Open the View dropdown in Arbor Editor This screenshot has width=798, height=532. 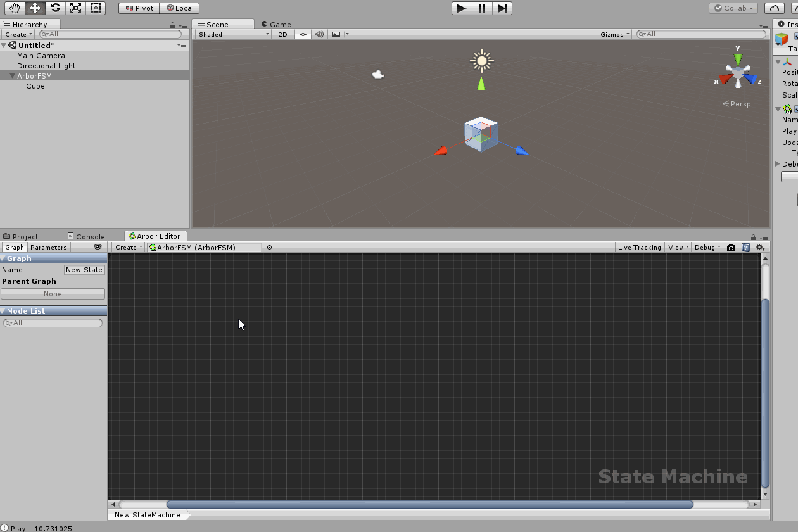pyautogui.click(x=678, y=248)
